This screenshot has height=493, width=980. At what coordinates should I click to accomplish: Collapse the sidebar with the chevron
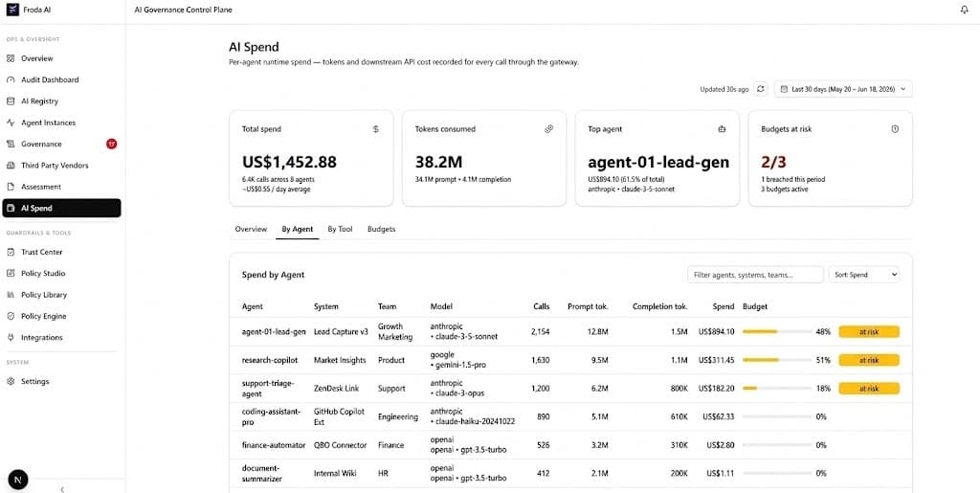click(x=62, y=489)
